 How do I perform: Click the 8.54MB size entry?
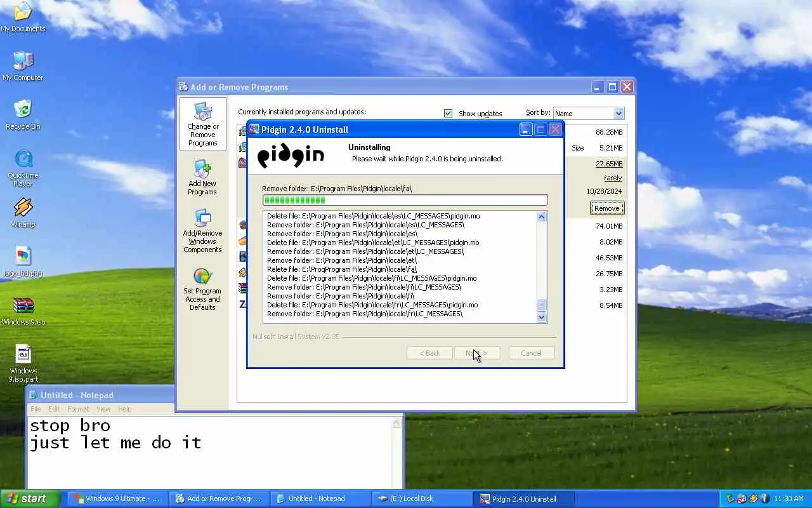611,305
